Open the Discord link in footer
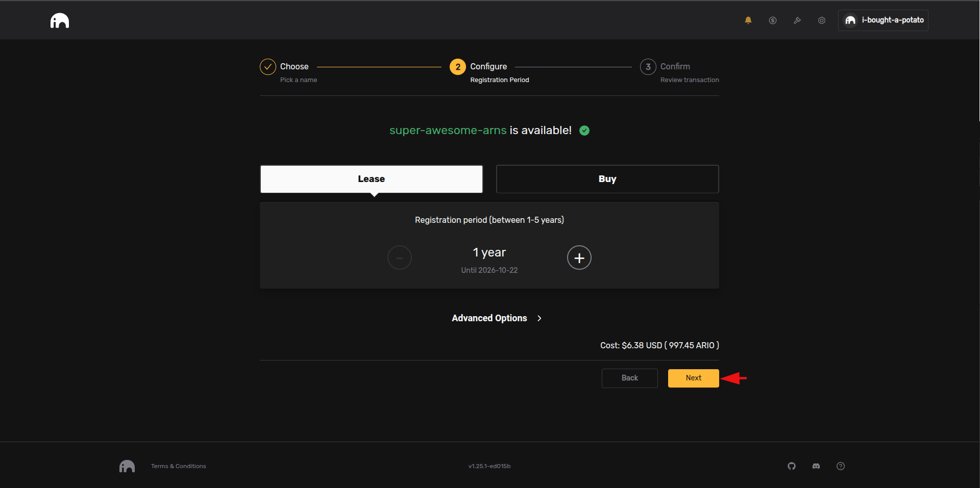 [816, 466]
